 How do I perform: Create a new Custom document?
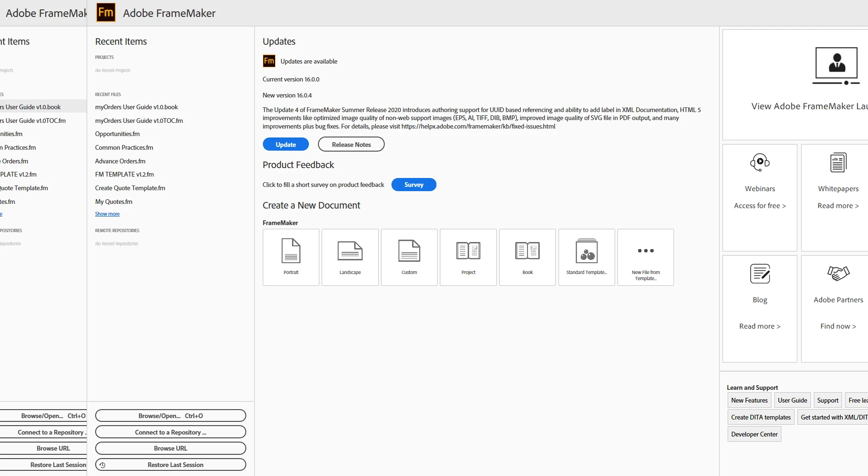(409, 257)
